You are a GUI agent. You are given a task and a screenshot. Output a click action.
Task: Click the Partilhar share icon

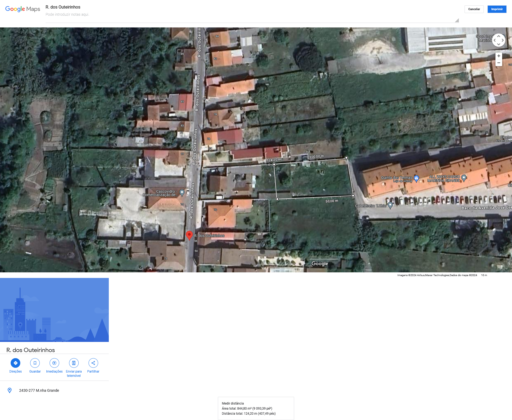[93, 363]
